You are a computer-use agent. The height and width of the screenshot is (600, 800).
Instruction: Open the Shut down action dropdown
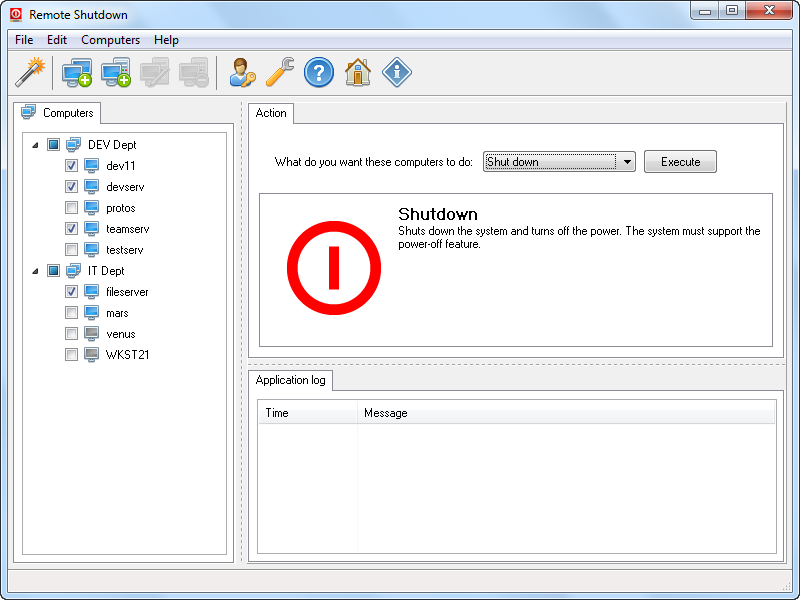click(x=626, y=162)
